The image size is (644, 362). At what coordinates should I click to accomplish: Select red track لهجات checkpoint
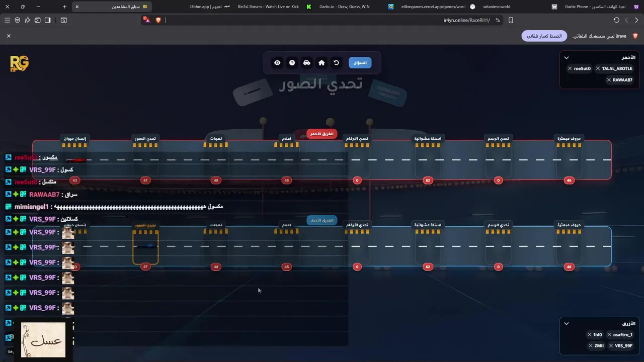point(216,159)
